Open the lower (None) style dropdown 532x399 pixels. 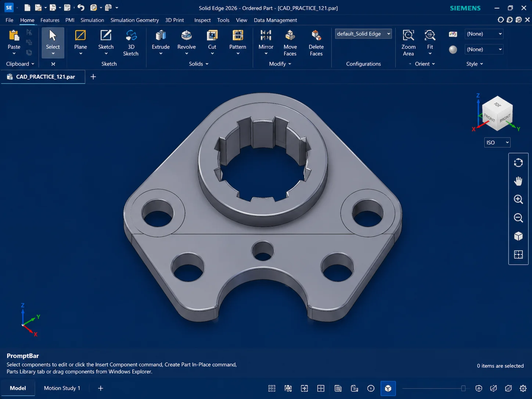click(484, 49)
